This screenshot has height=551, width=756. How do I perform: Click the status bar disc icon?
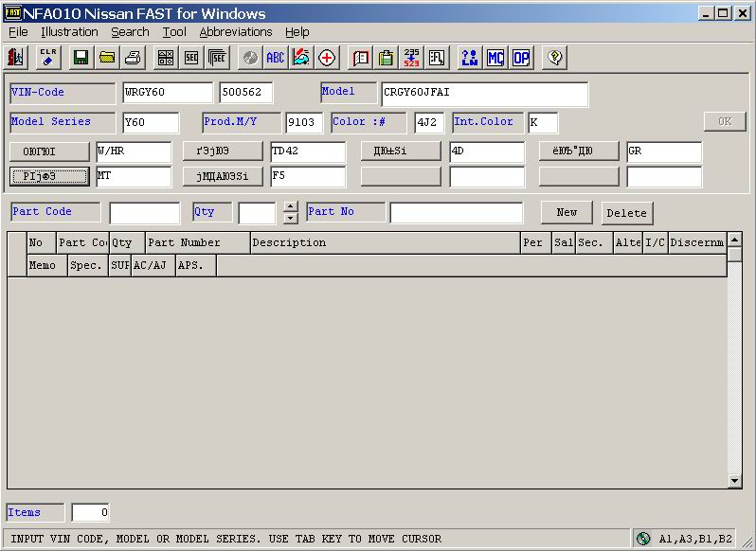(x=643, y=539)
